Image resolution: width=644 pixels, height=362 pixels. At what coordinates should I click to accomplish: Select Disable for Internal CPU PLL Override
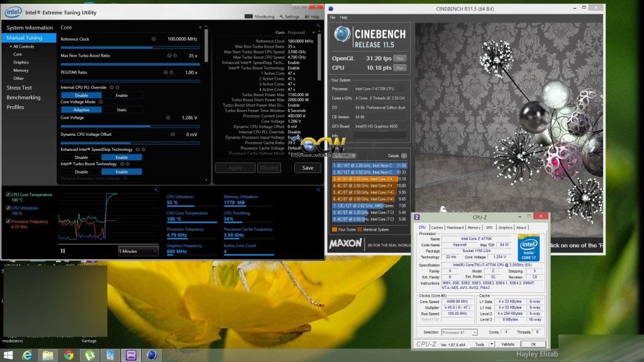(81, 96)
